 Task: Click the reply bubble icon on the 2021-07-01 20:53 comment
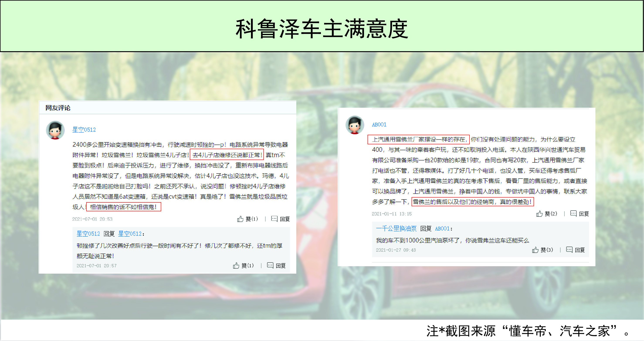(x=274, y=219)
